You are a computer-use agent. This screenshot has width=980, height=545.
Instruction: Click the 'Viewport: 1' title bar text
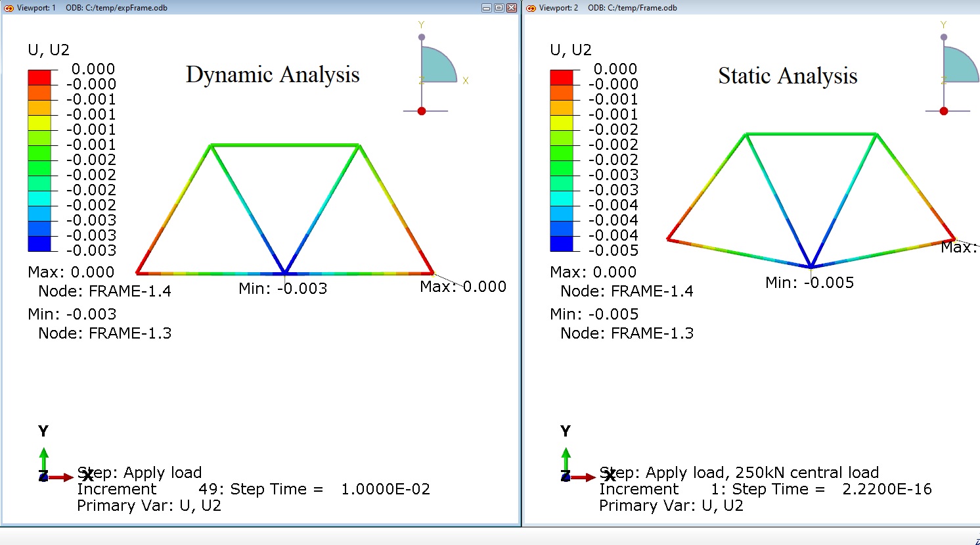point(37,8)
